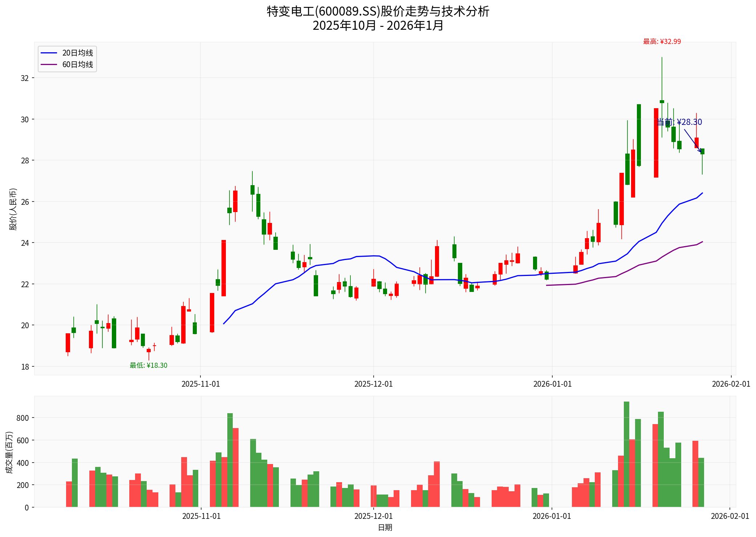Image resolution: width=756 pixels, height=537 pixels.
Task: Click the 2026-01-01 tick on volume chart
Action: pos(552,516)
